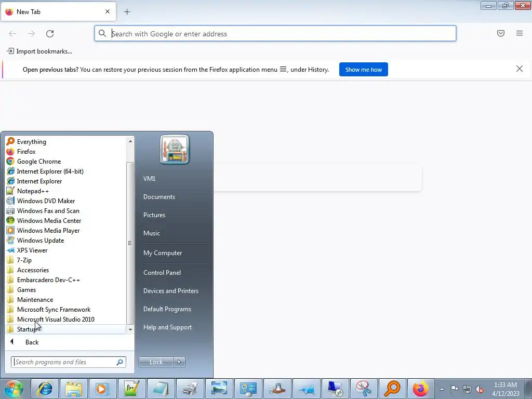
Task: Open the clock showing 1:33 AM
Action: tap(506, 389)
